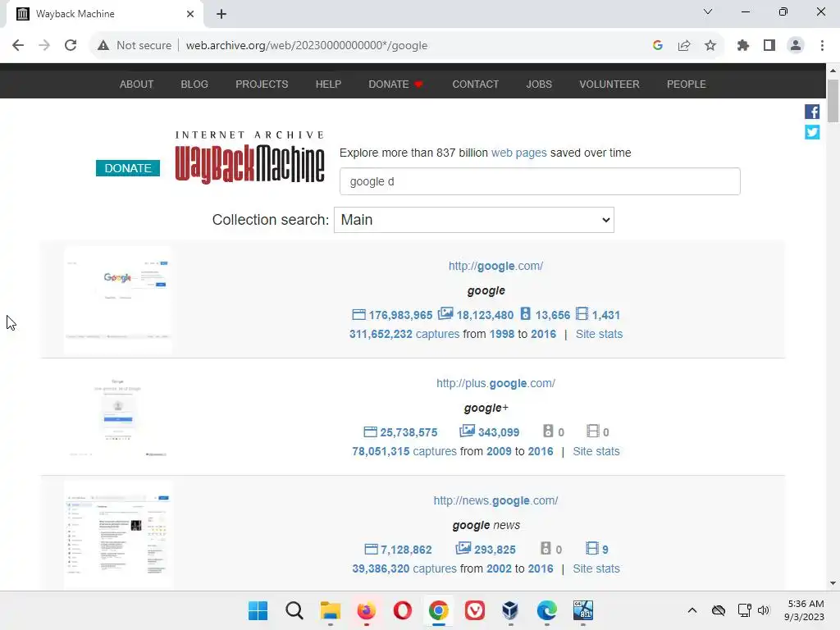
Task: Click the google.com audio count 13,656
Action: (x=546, y=314)
